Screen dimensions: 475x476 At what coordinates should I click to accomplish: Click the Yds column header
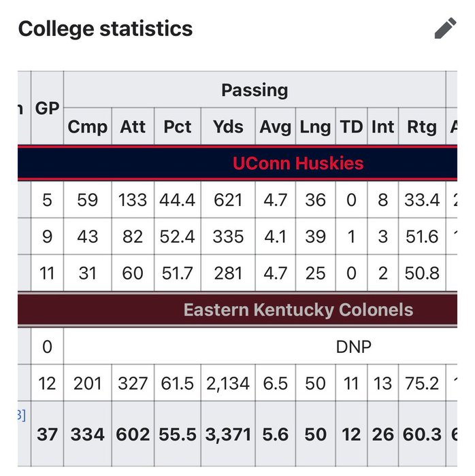[227, 127]
